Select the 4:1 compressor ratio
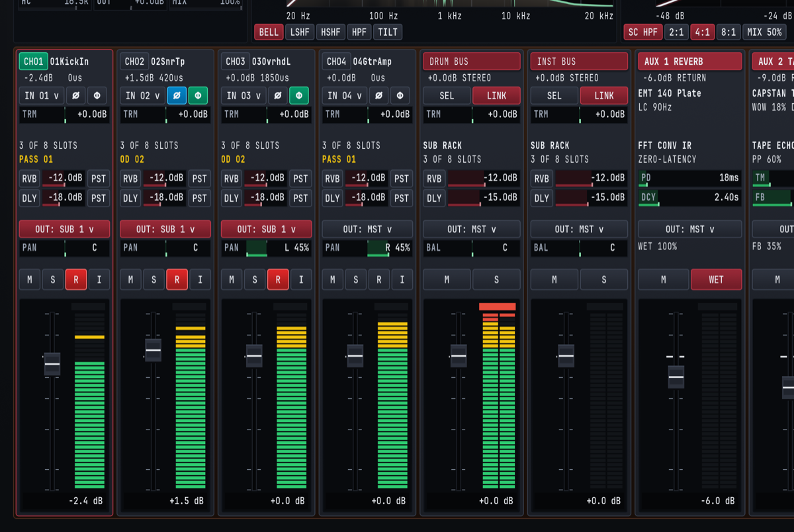Screen dimensions: 794x532 point(701,32)
